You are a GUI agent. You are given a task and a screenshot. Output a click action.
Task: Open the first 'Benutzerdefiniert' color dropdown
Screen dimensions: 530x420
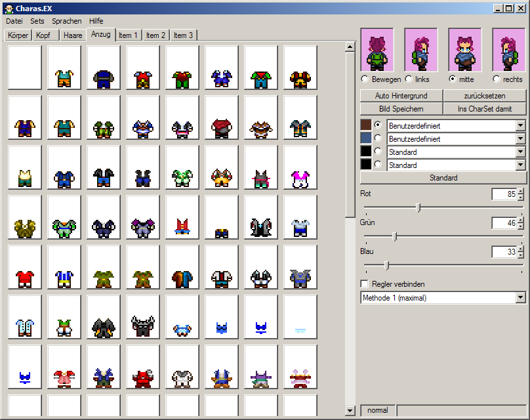(521, 125)
